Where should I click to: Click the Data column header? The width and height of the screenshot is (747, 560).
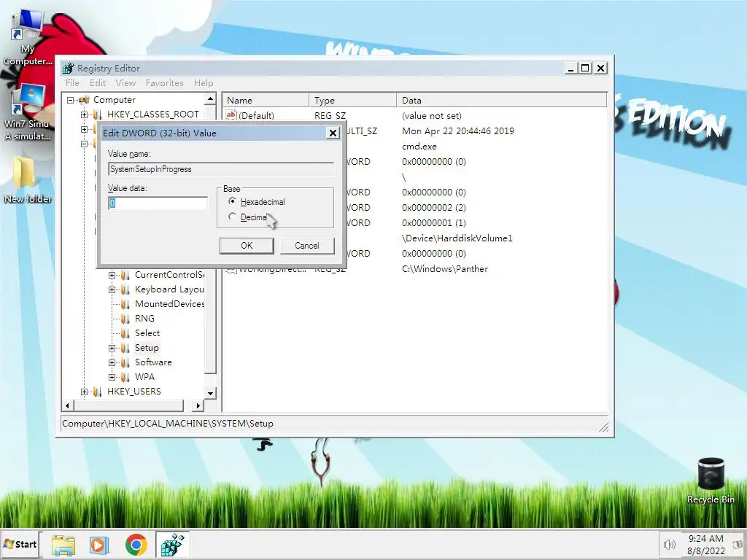click(502, 101)
